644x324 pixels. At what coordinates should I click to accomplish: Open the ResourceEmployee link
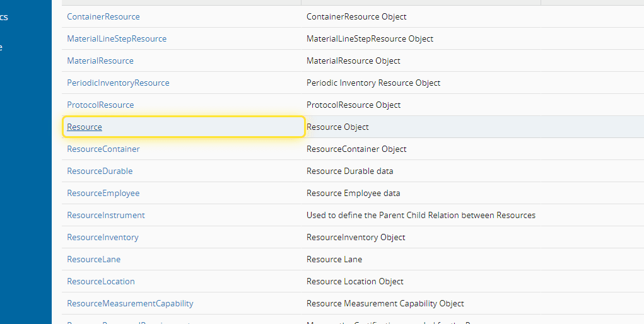click(x=103, y=193)
